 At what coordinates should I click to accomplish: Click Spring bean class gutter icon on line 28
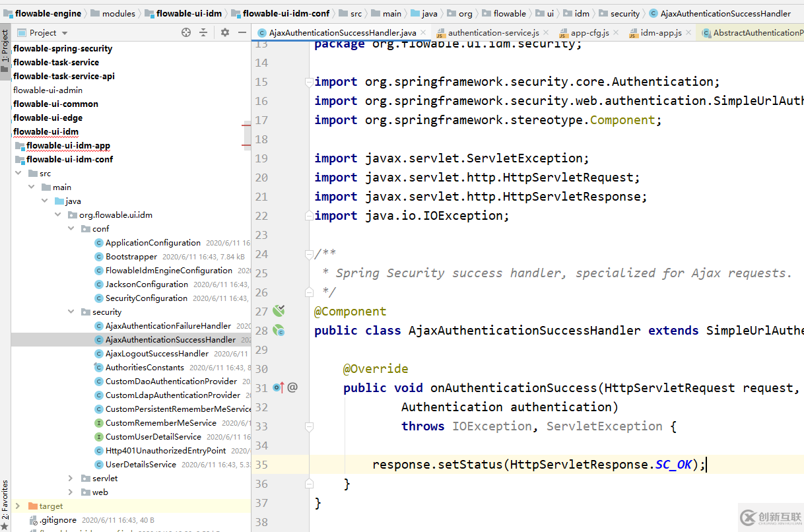point(279,330)
